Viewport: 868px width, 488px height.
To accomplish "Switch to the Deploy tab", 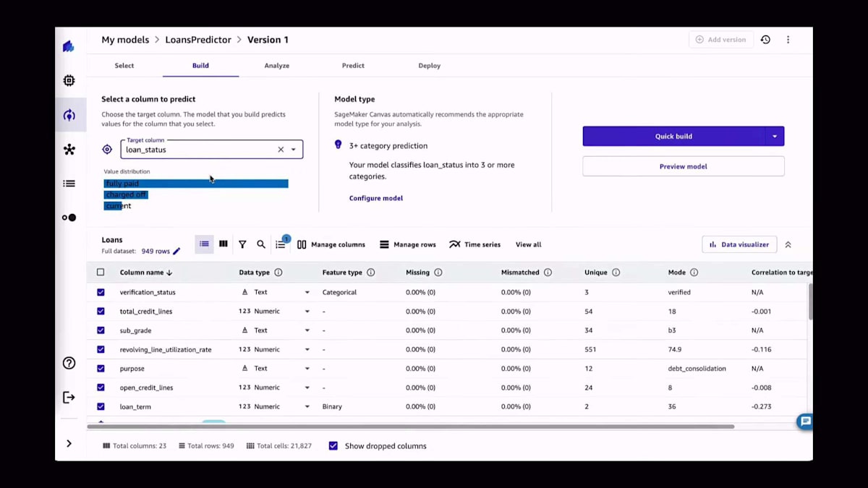I will point(429,66).
